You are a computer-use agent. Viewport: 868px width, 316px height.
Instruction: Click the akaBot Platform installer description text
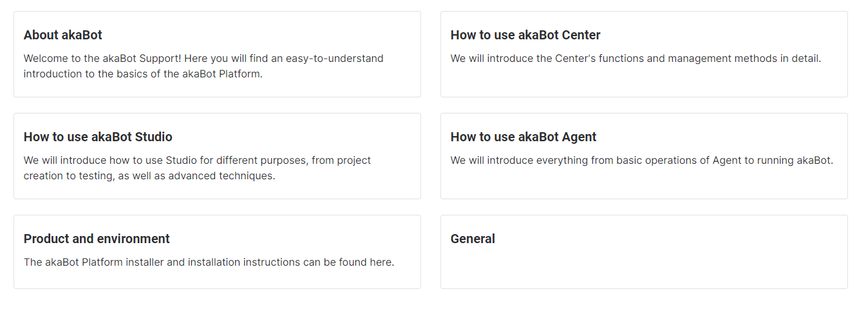[209, 262]
